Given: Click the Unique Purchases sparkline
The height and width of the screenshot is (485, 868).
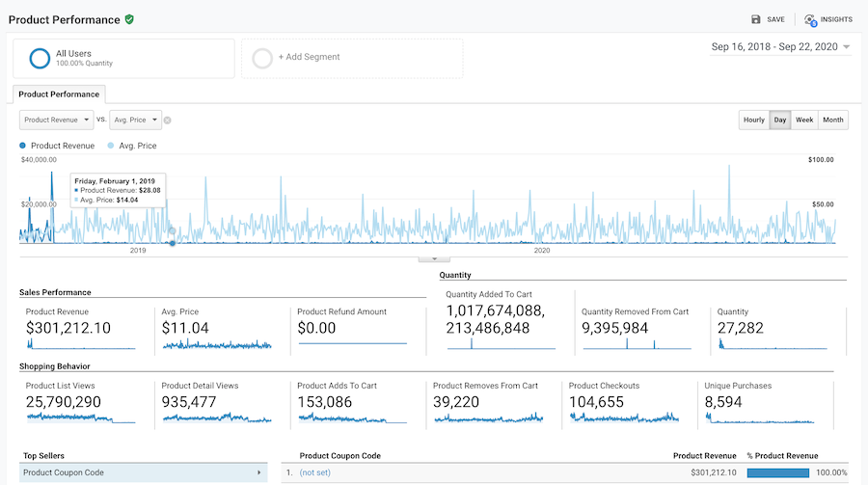Looking at the screenshot, I should (760, 418).
